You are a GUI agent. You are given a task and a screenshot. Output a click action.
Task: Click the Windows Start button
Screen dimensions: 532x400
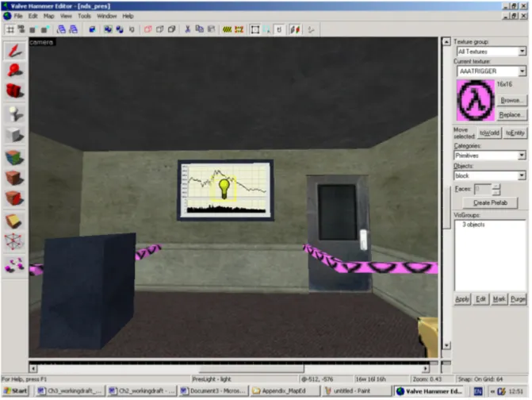point(15,390)
